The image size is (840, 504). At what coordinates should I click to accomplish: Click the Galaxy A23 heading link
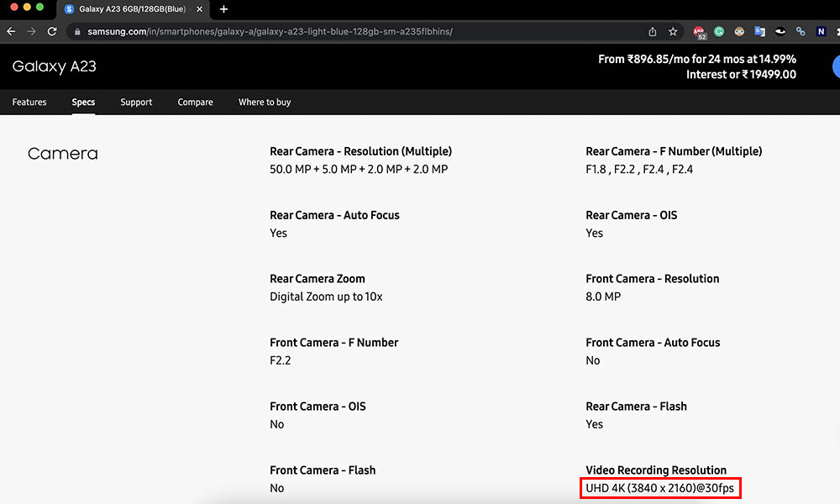point(54,66)
